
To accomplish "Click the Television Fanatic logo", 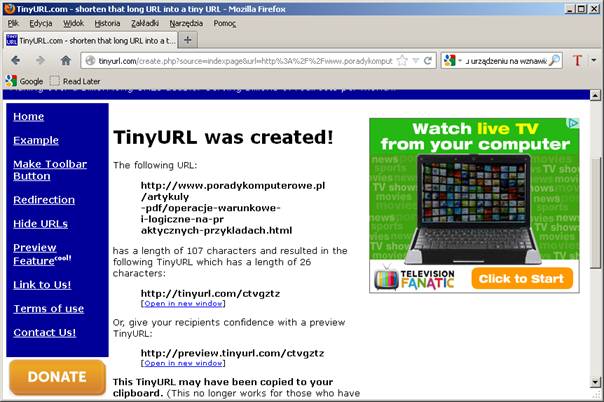I will click(x=414, y=278).
